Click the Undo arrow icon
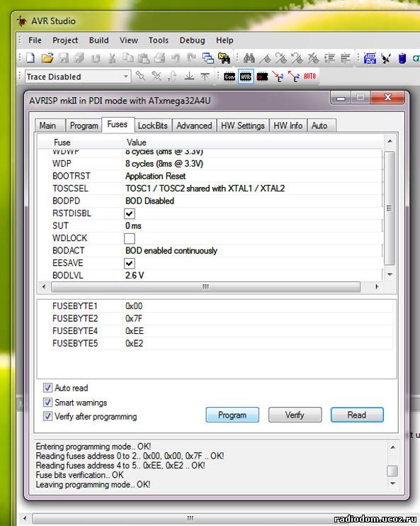Viewport: 420px width, 526px height. click(176, 58)
